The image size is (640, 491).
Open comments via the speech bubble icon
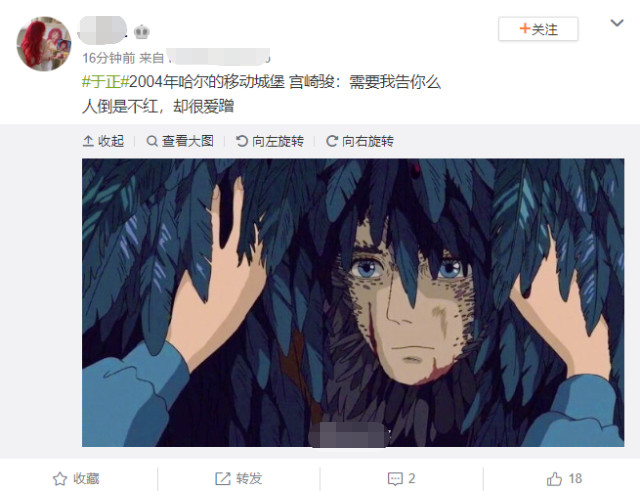pyautogui.click(x=395, y=479)
